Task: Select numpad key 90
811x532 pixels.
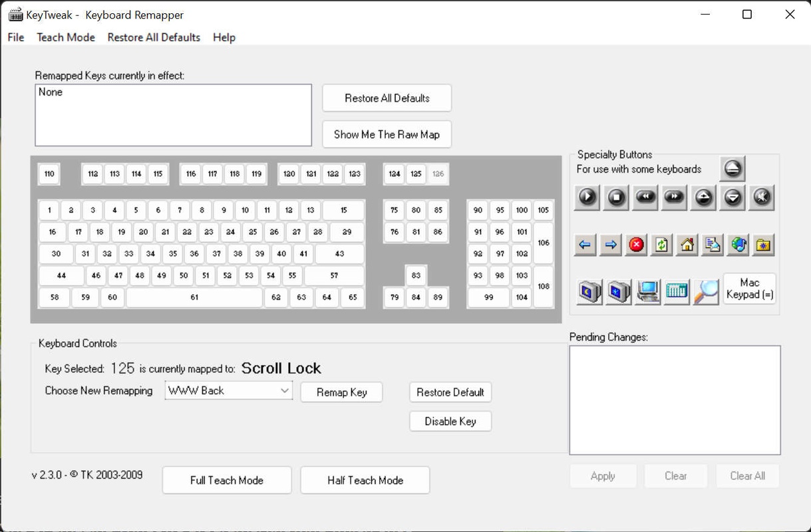Action: pyautogui.click(x=478, y=210)
